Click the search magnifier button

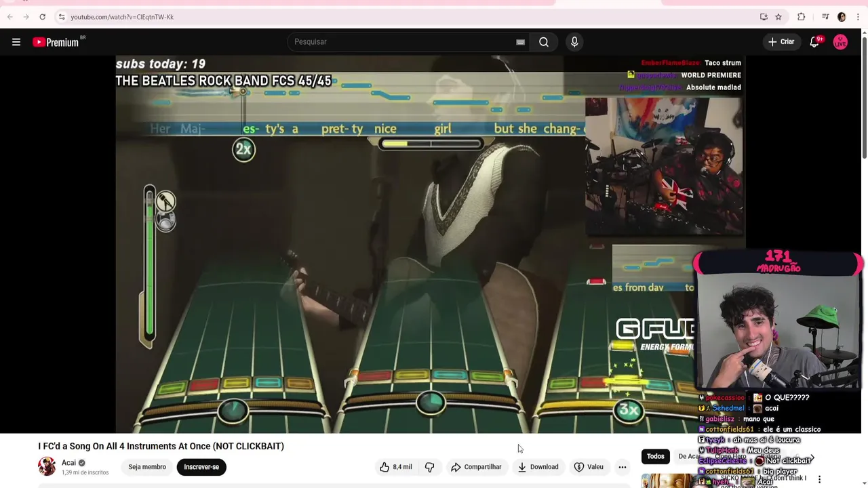544,42
